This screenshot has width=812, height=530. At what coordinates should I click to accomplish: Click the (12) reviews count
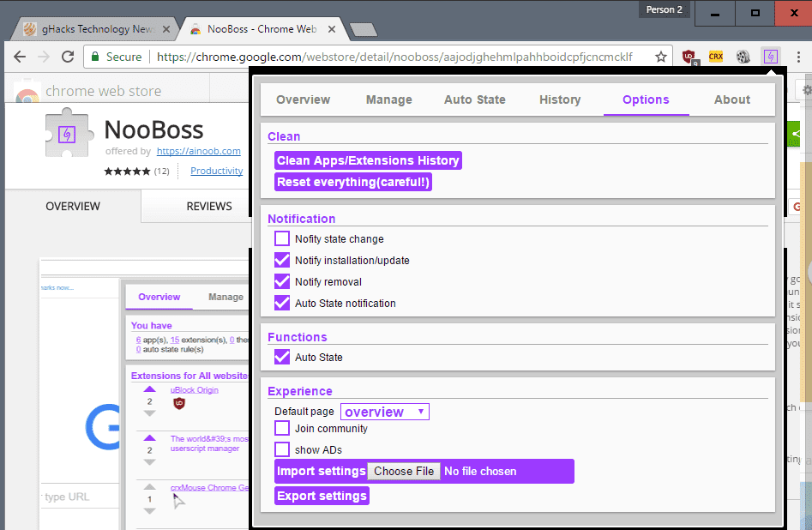tap(161, 171)
